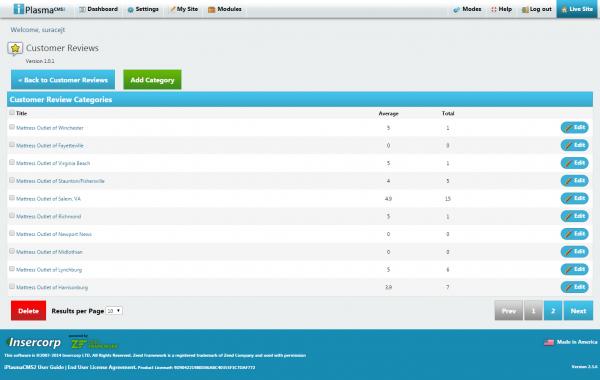Open the Dashboard menu
600x380 pixels.
[x=98, y=9]
